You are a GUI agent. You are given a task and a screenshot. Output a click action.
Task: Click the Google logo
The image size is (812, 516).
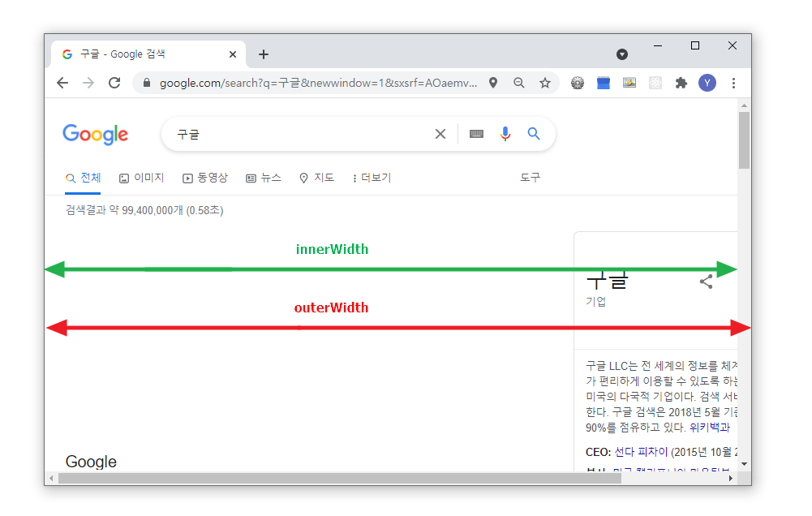pos(95,134)
